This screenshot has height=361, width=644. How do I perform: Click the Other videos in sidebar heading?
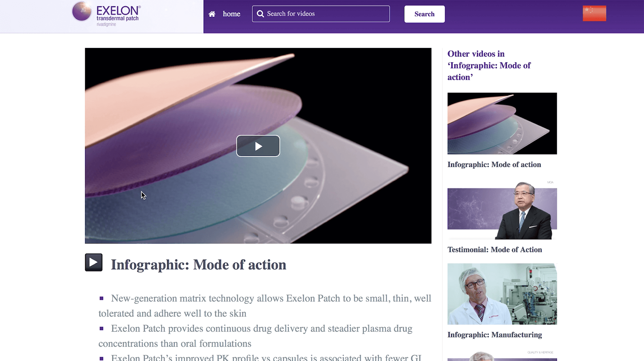click(489, 65)
